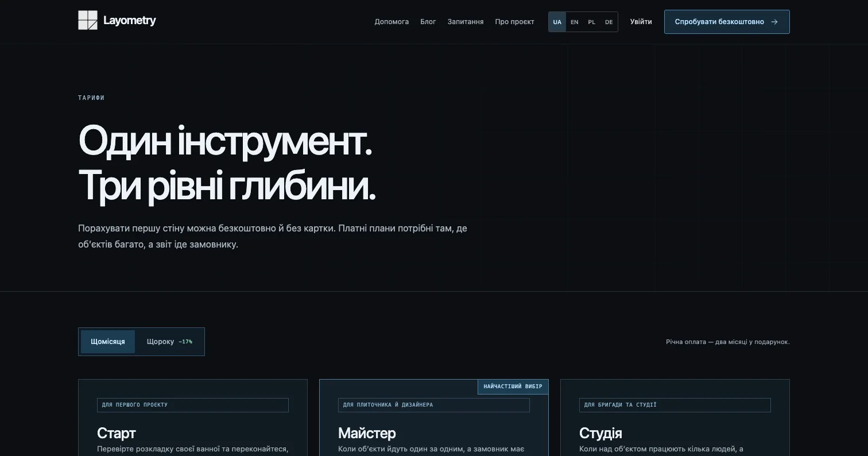Click the Три рівні глибини headline
This screenshot has height=456, width=868.
pos(227,186)
